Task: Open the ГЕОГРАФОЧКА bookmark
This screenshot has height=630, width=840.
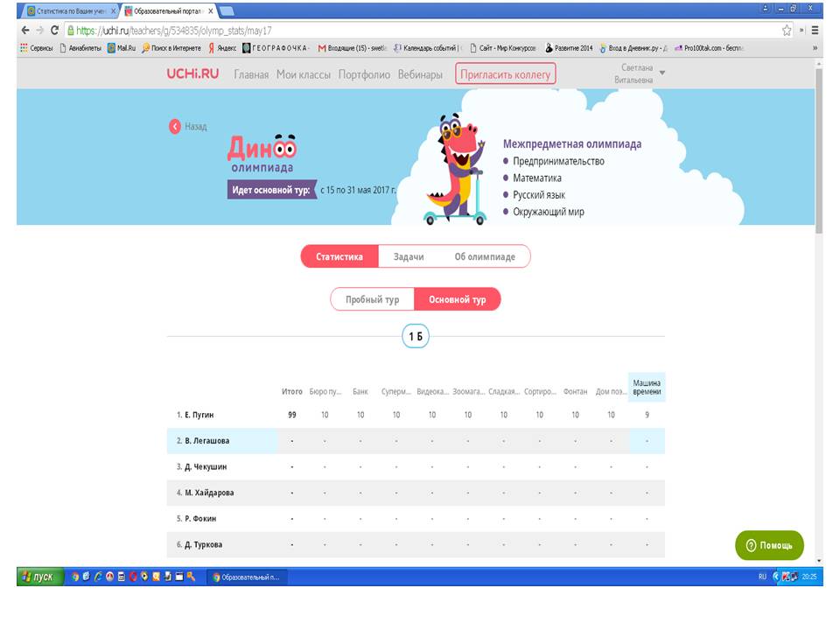Action: (276, 47)
